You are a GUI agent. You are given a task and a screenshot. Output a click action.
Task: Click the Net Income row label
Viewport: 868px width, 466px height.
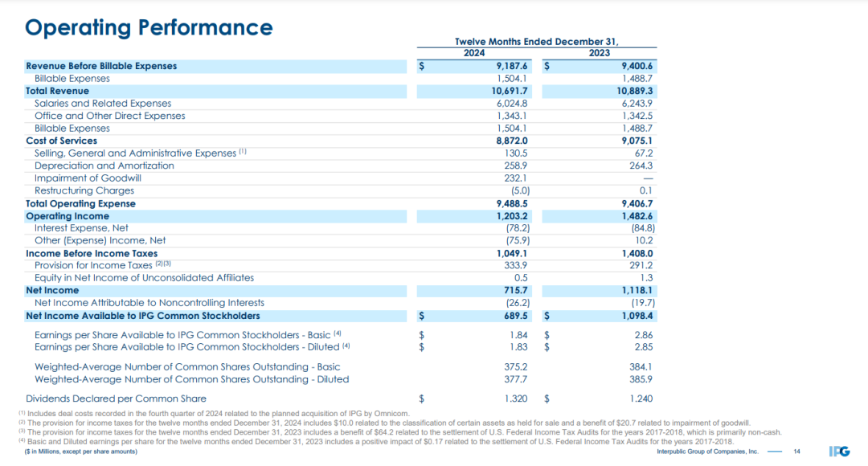click(52, 290)
